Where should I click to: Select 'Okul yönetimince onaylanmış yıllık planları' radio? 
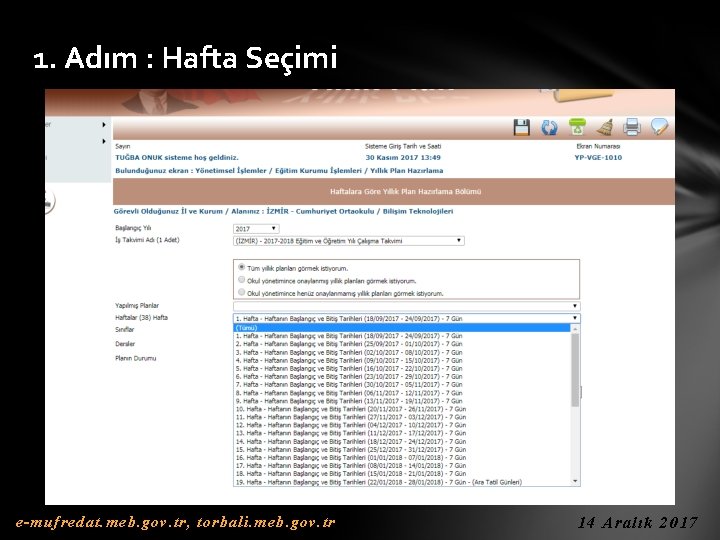tap(242, 279)
